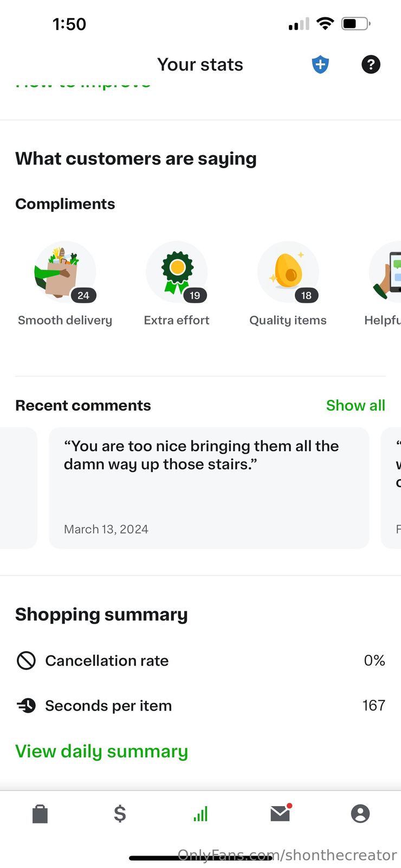Tap the cancellation rate circle-slash icon
Screen dimensions: 401x868
pos(26,660)
